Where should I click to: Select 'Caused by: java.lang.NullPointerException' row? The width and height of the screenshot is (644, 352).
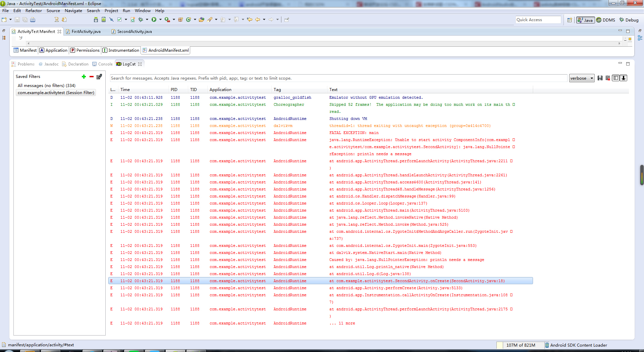point(321,260)
